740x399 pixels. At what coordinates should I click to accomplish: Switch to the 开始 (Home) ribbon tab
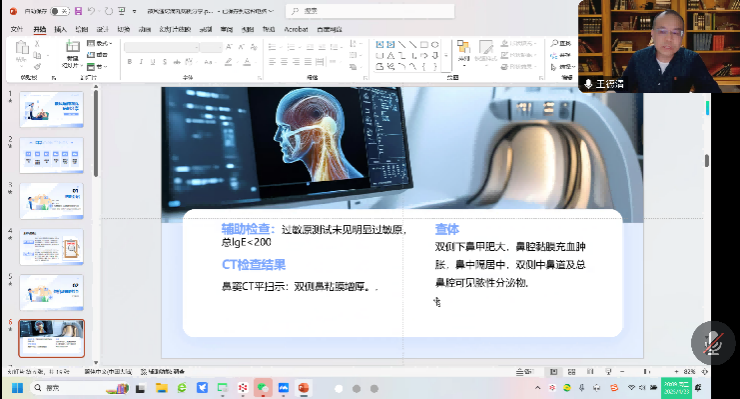[x=40, y=29]
